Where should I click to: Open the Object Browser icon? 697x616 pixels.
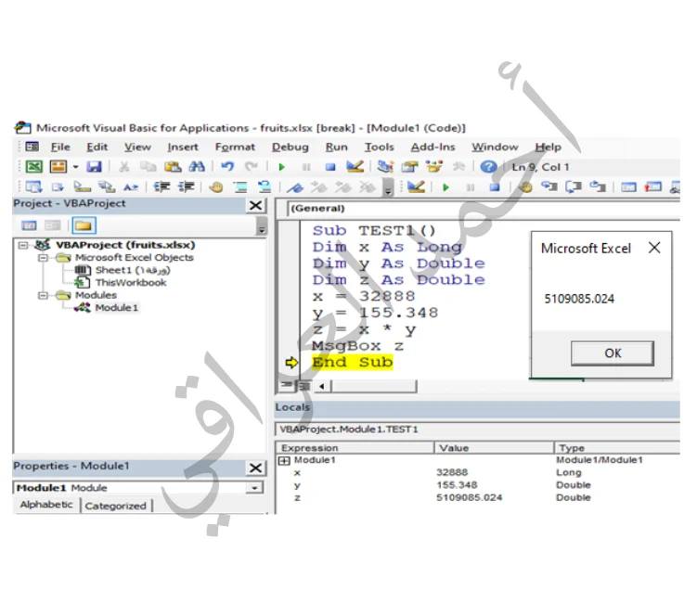click(x=433, y=167)
